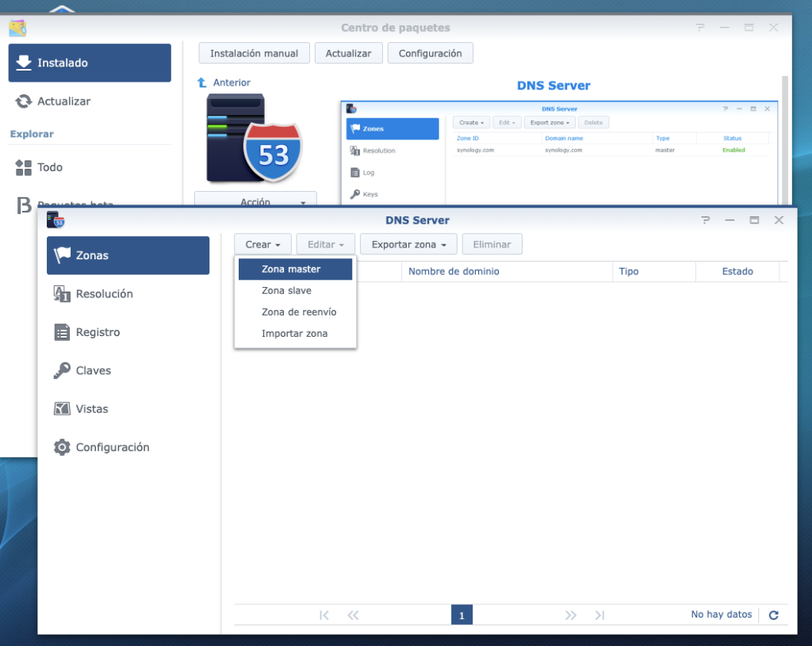812x646 pixels.
Task: Choose Importar zona from the menu
Action: (x=294, y=333)
